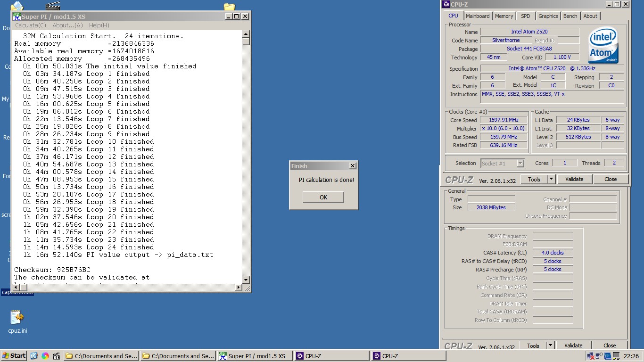Launch the colorful circle Quick Launch icon
Screen dimensions: 644x362
pyautogui.click(x=45, y=356)
